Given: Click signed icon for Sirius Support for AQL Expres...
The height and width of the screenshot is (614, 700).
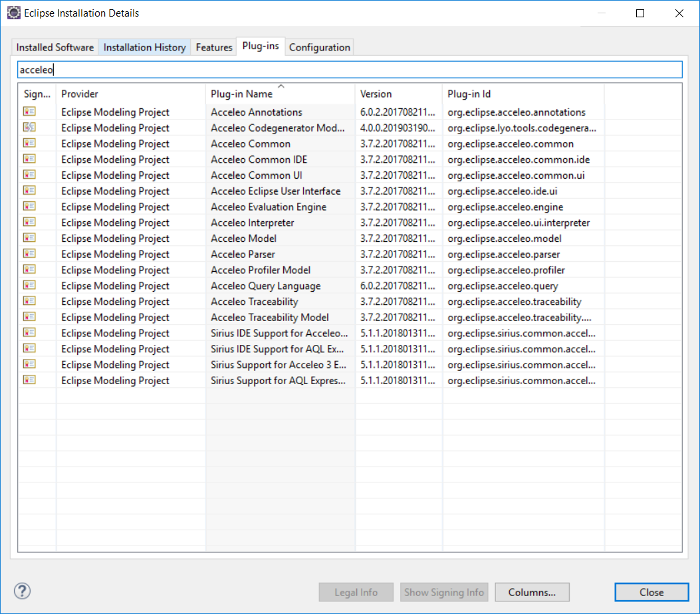Looking at the screenshot, I should pos(29,380).
